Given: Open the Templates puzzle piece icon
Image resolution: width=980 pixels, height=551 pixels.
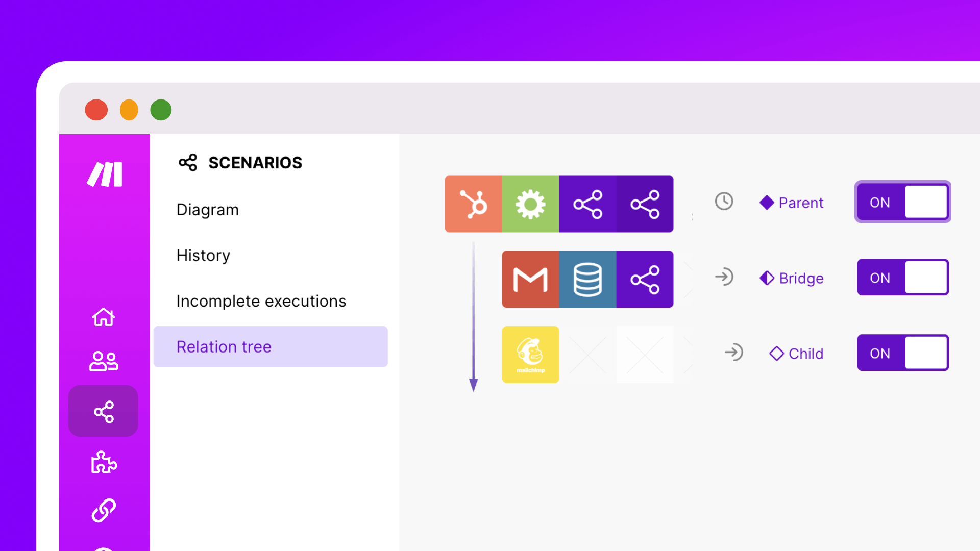Looking at the screenshot, I should [104, 462].
